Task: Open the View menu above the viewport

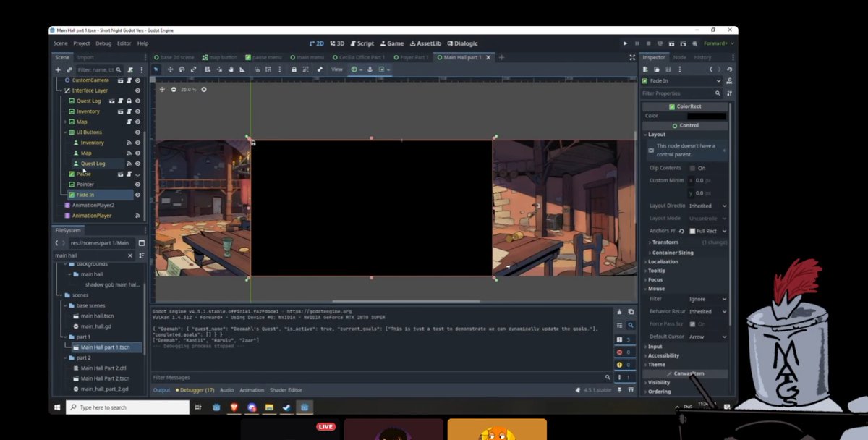Action: (336, 69)
